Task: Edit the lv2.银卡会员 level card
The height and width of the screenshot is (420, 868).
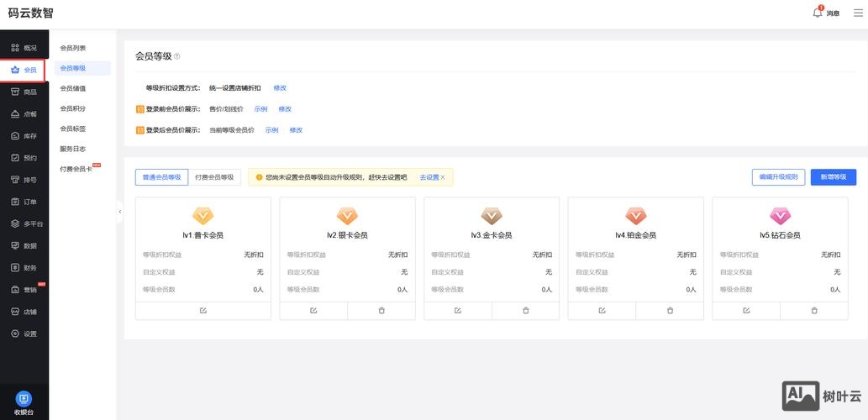Action: click(x=314, y=311)
